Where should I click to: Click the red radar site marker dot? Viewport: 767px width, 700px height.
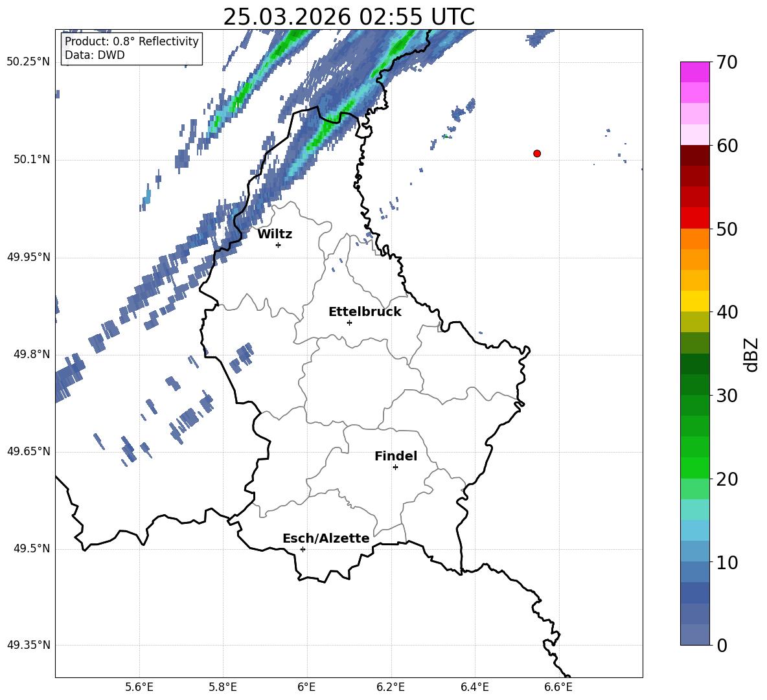(x=537, y=153)
